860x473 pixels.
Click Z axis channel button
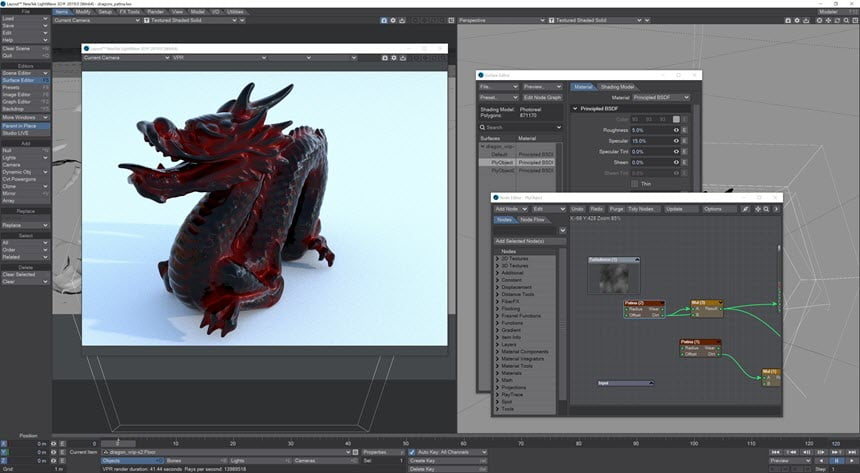pos(4,461)
